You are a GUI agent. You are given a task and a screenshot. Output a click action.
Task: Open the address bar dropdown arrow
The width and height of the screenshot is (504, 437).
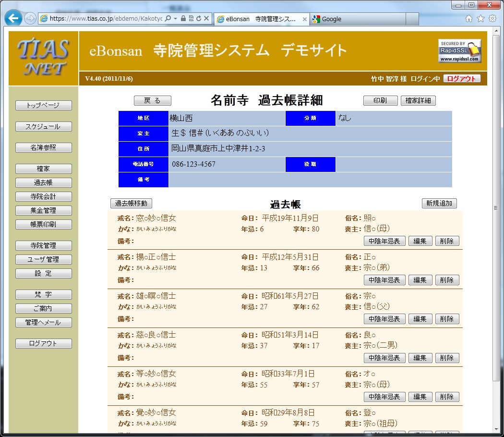(x=176, y=18)
